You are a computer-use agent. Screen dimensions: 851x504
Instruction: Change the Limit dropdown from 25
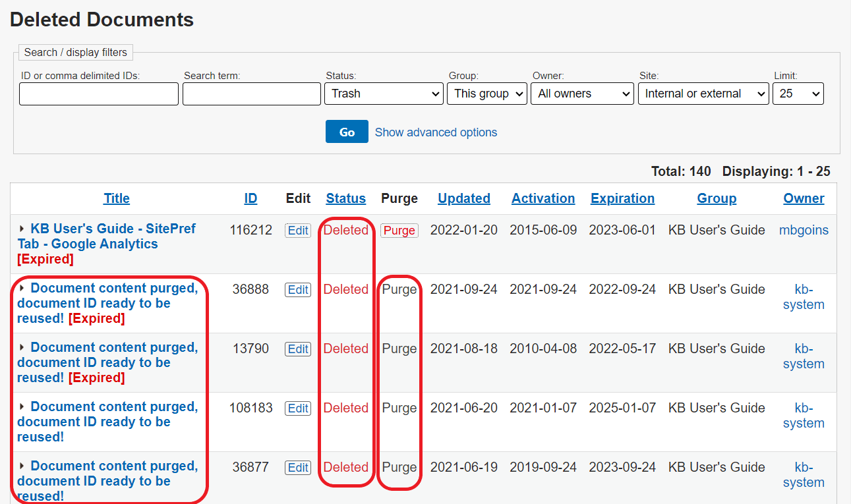(x=798, y=94)
